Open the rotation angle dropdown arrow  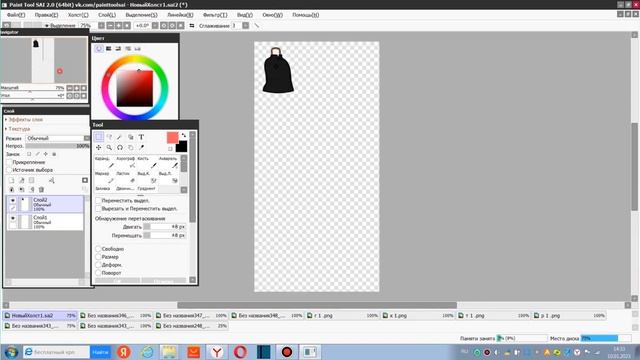click(x=155, y=25)
